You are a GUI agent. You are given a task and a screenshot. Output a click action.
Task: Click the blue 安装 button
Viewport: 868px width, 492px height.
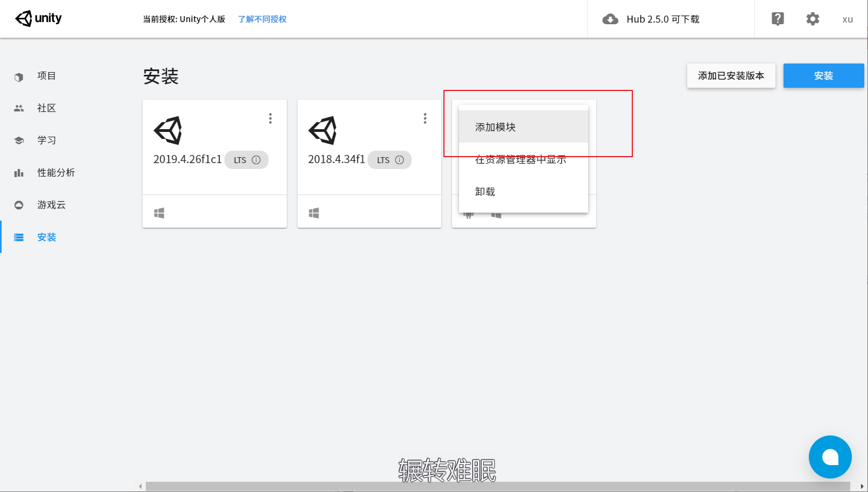click(x=823, y=76)
